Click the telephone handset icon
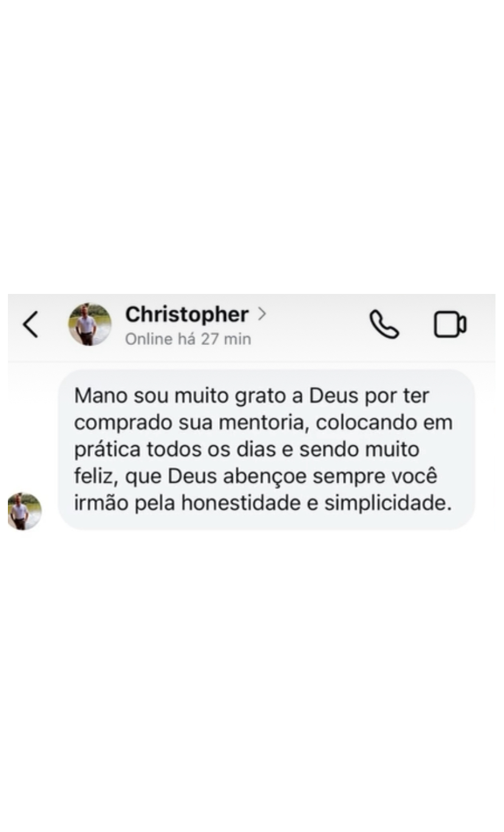 [384, 324]
